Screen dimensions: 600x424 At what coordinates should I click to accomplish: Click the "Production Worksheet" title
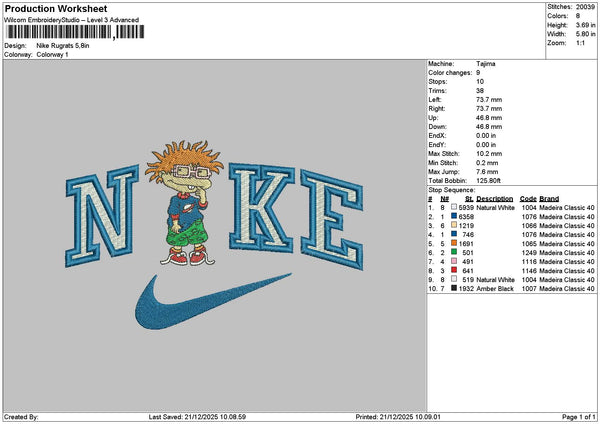(x=56, y=8)
